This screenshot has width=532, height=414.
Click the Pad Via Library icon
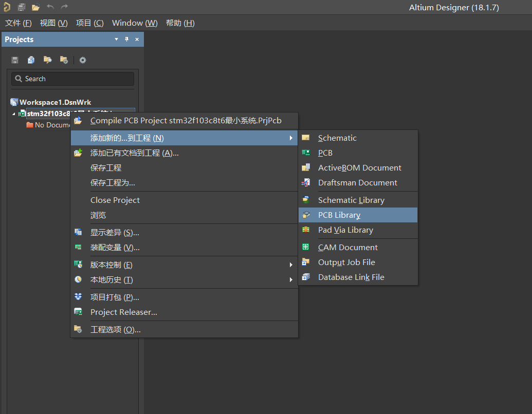pos(306,230)
